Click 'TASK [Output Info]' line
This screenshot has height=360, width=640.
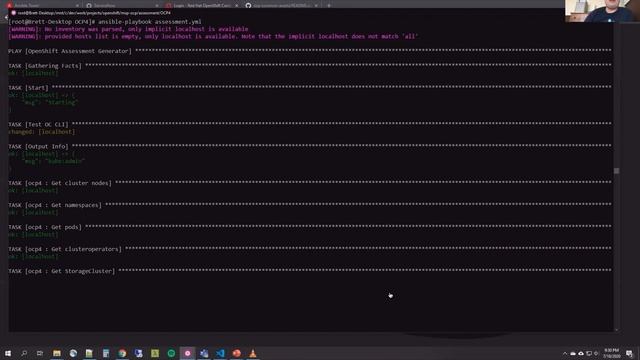[38, 147]
